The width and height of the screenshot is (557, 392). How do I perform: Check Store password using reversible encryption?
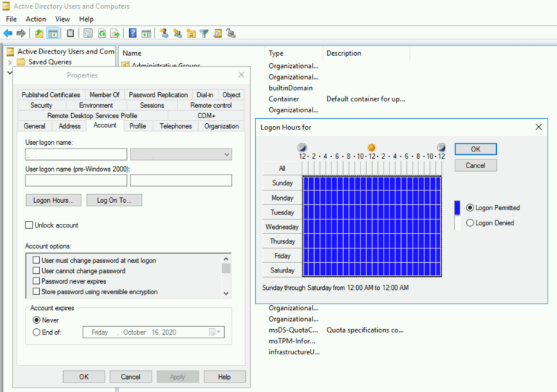pyautogui.click(x=36, y=291)
